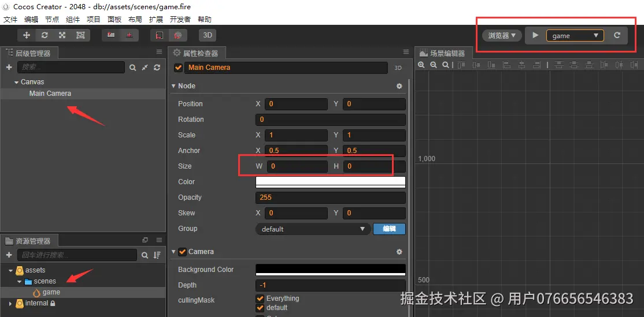Reset scene editor zoom magnifier
This screenshot has height=317, width=644.
click(x=446, y=65)
